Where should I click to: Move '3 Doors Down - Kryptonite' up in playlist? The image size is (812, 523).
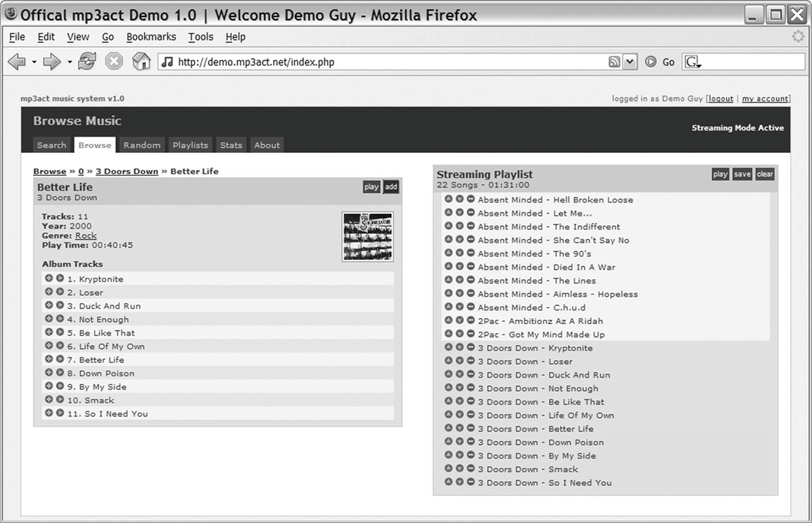point(448,347)
